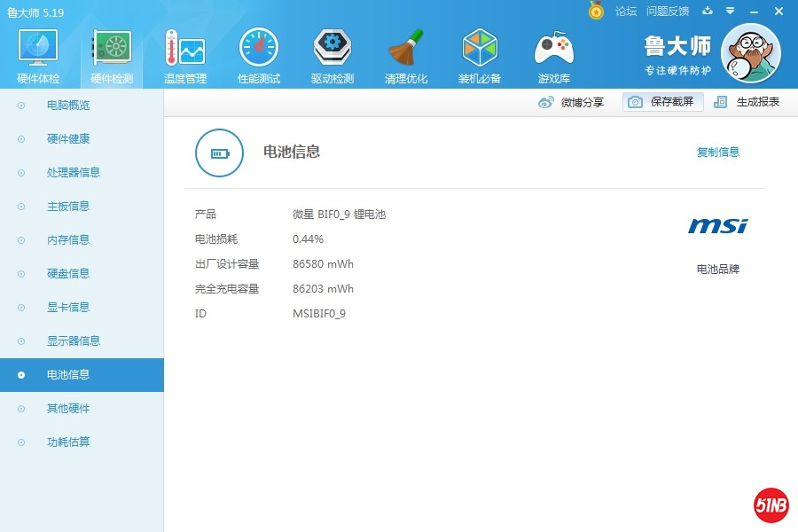Open the 功耗估算 power estimation page

pos(66,442)
